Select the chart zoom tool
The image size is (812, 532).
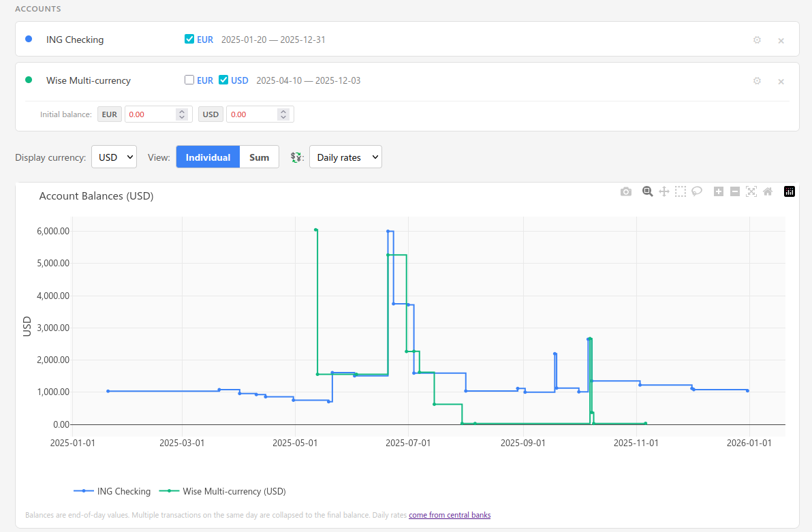click(x=647, y=191)
